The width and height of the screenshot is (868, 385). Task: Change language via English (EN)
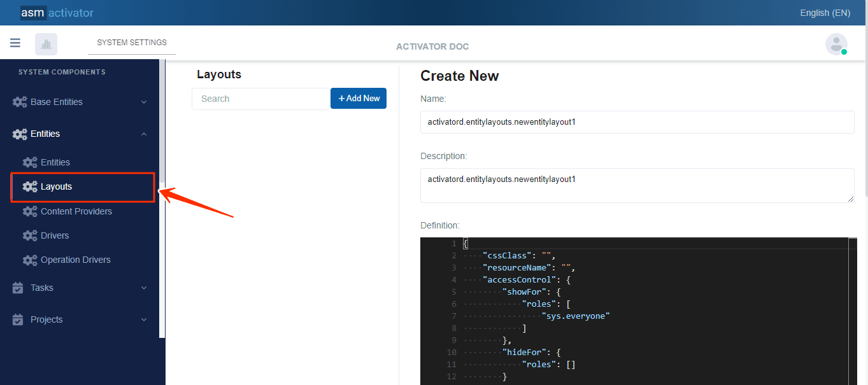tap(825, 13)
